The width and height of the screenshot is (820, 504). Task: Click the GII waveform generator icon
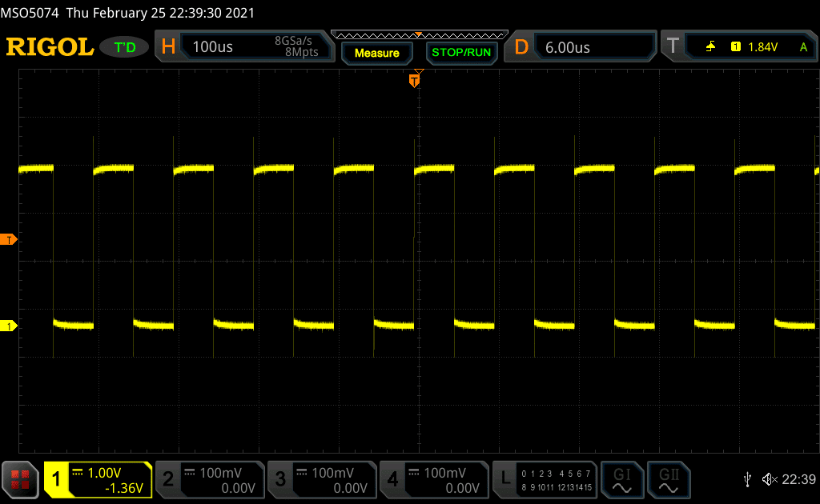[x=668, y=479]
